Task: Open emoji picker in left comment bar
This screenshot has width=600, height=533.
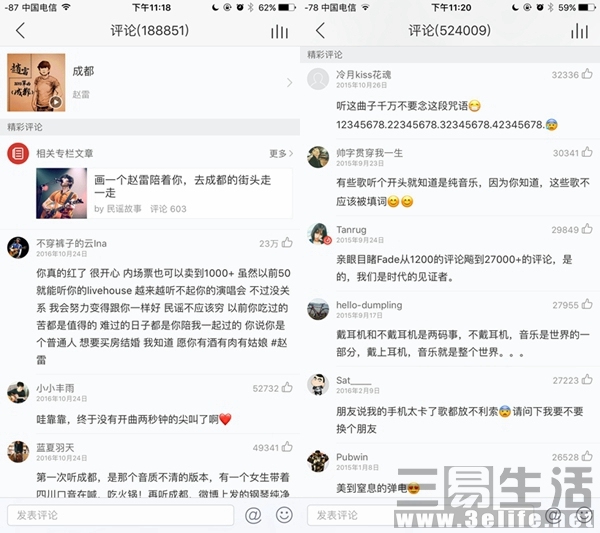Action: (284, 515)
